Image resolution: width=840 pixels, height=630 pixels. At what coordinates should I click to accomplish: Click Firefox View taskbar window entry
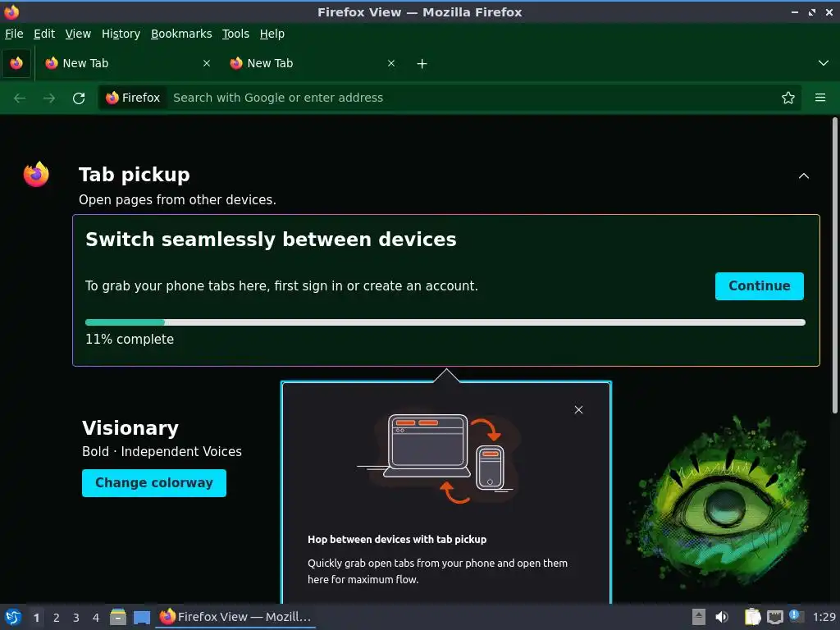pos(235,617)
